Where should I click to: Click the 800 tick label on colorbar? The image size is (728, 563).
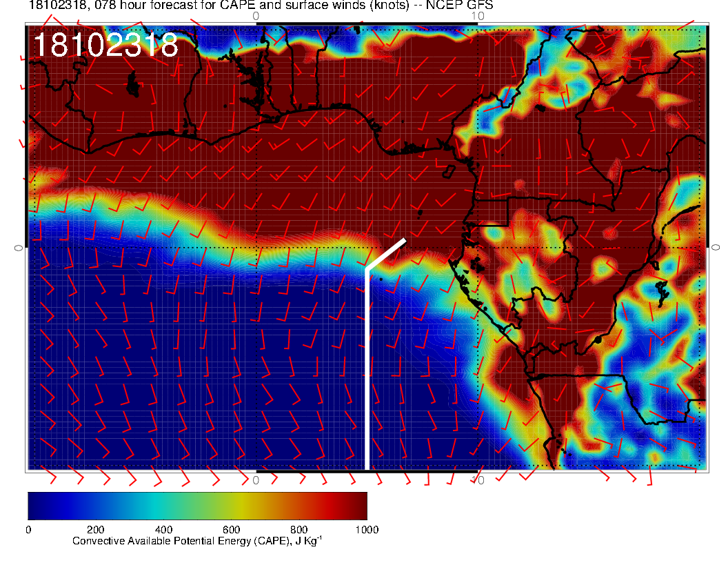(x=299, y=530)
